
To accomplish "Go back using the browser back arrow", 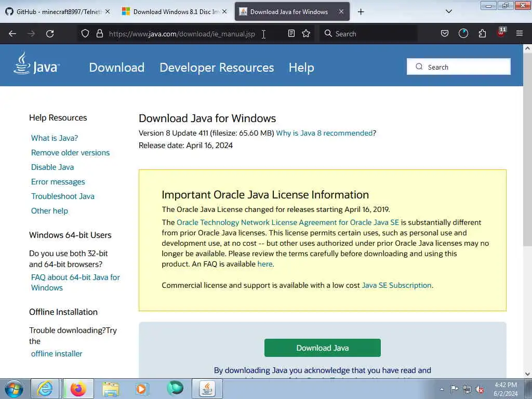I will click(x=12, y=34).
